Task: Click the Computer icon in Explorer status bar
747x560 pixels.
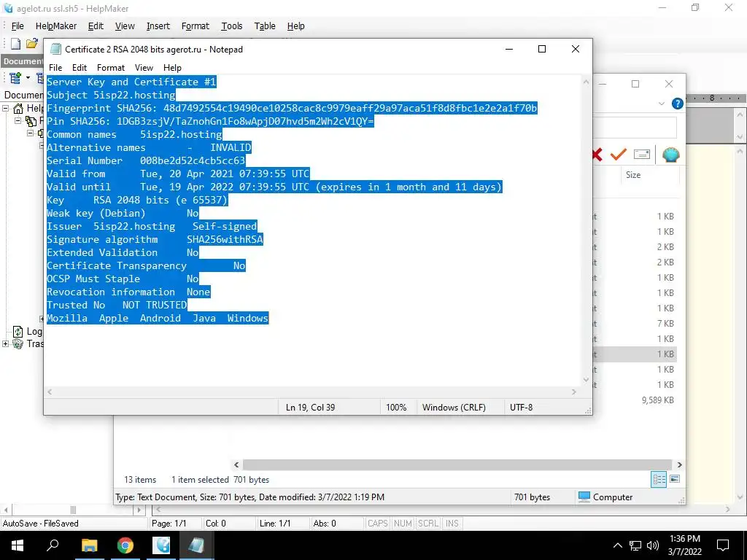Action: (584, 497)
